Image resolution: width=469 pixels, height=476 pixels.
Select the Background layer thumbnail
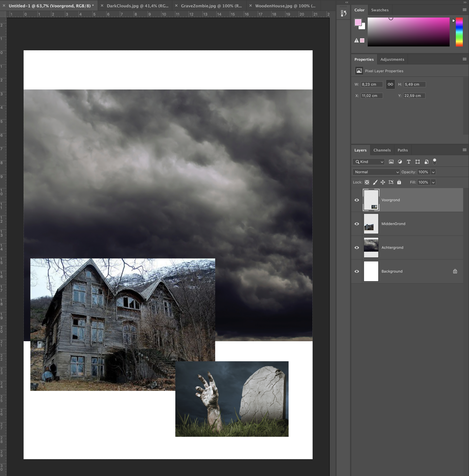371,271
